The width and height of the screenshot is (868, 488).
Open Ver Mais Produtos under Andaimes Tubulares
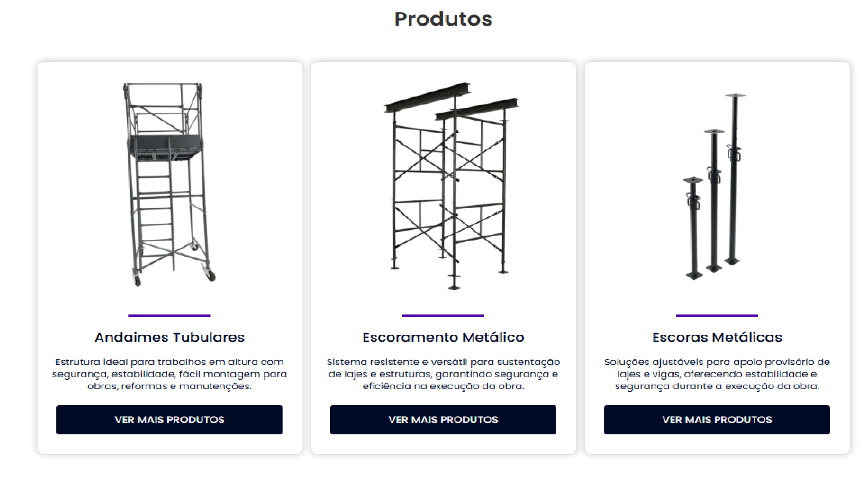point(169,420)
